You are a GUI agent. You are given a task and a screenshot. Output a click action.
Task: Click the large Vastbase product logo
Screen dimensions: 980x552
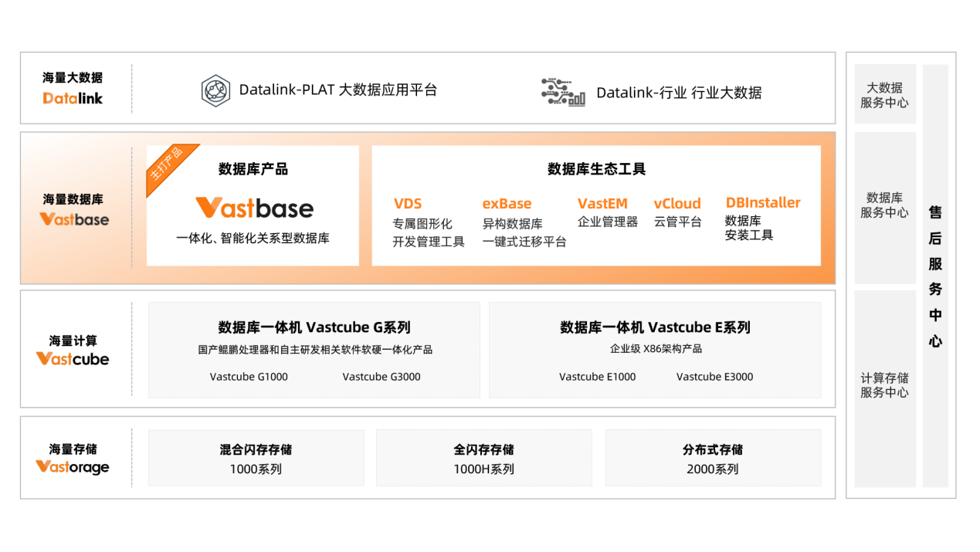click(254, 208)
